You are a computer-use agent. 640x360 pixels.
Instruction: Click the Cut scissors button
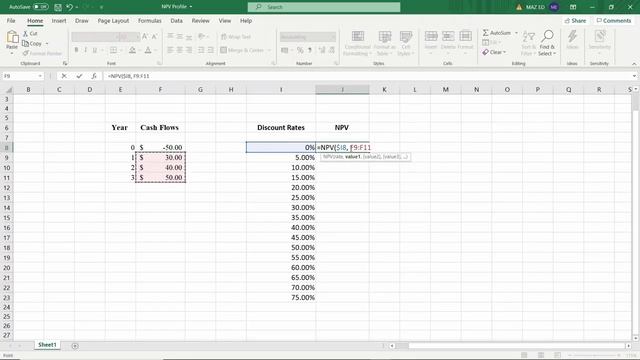tap(30, 33)
